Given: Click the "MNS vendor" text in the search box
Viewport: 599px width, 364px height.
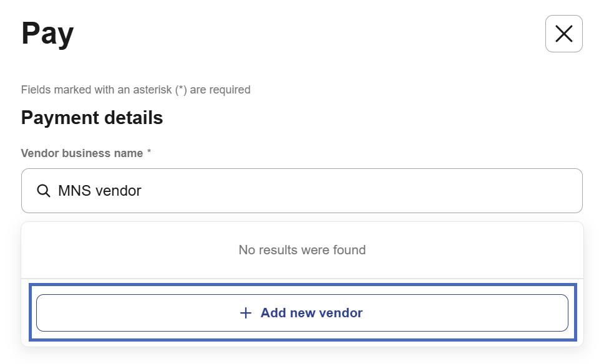Looking at the screenshot, I should click(x=100, y=191).
